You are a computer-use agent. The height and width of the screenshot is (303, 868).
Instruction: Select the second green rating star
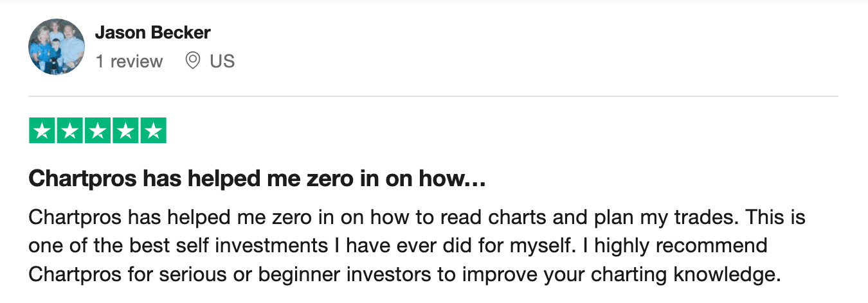click(70, 131)
